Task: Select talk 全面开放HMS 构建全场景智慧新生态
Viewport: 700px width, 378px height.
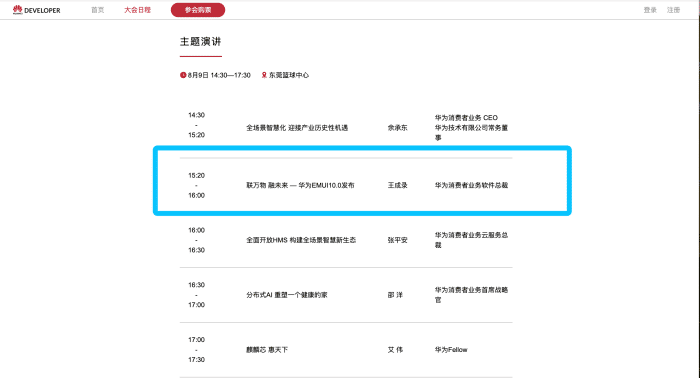Action: (x=301, y=240)
